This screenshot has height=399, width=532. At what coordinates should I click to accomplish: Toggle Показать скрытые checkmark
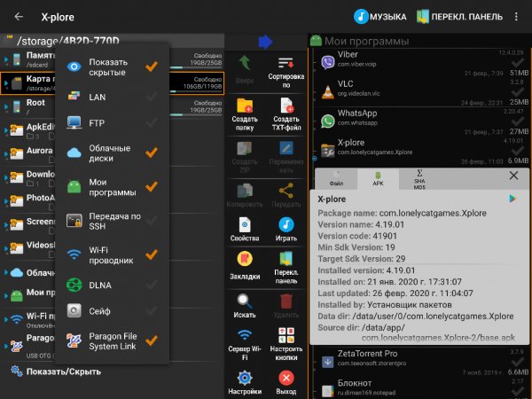click(152, 66)
